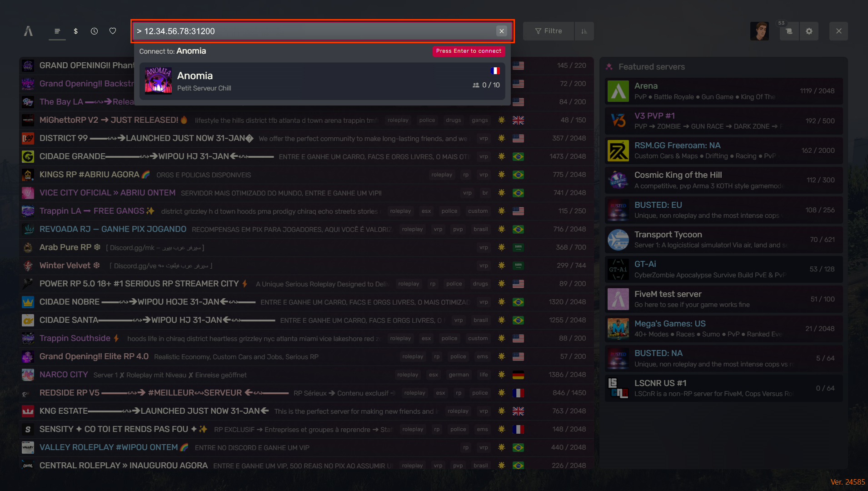Toggle boost star on MiGhettoRP V2 row
Viewport: 868px width, 491px height.
pos(501,120)
